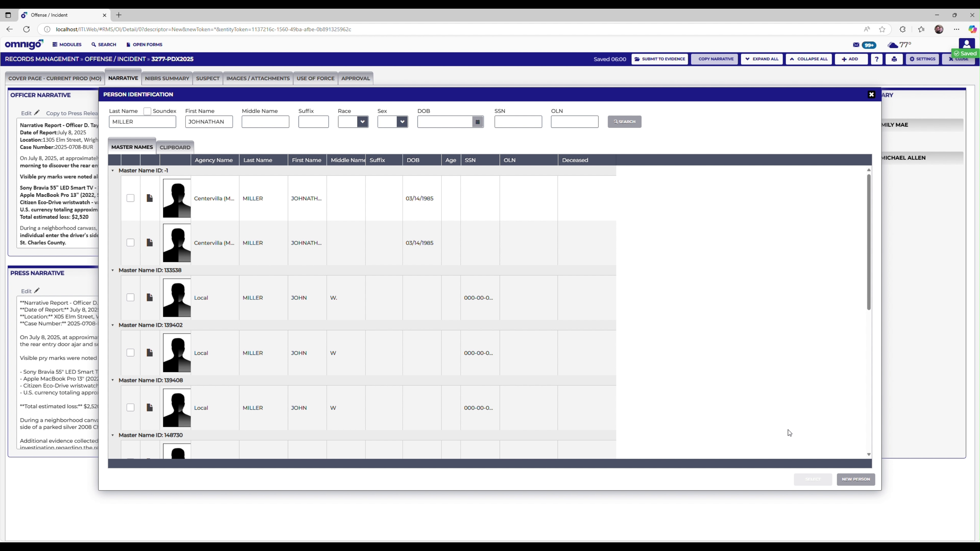
Task: Check the first Centervilla record row checkbox
Action: pos(130,198)
